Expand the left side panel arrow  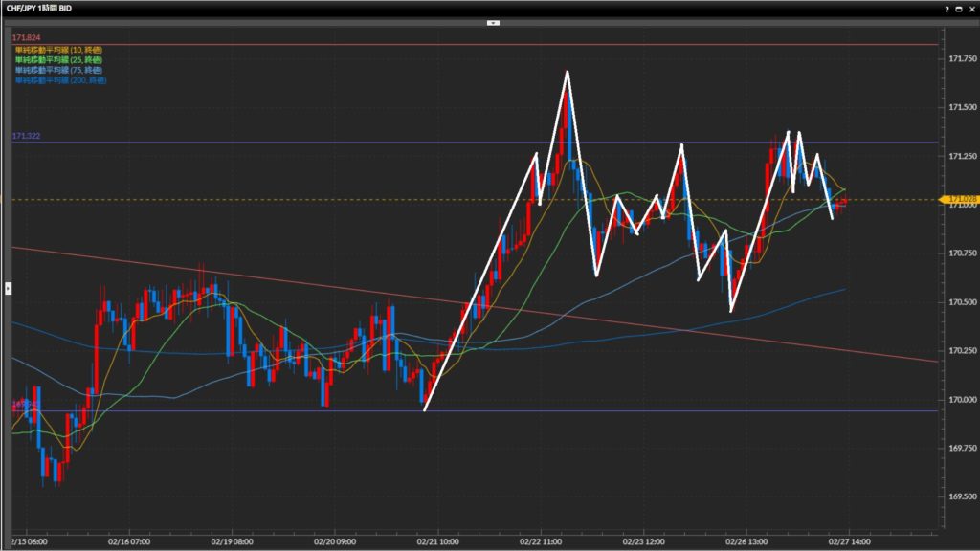tap(8, 287)
